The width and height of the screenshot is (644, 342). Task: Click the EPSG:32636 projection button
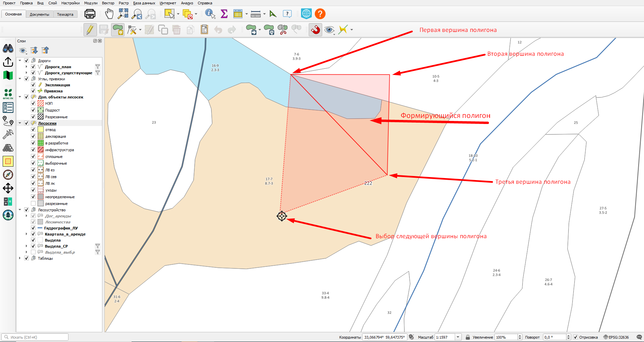(x=616, y=337)
